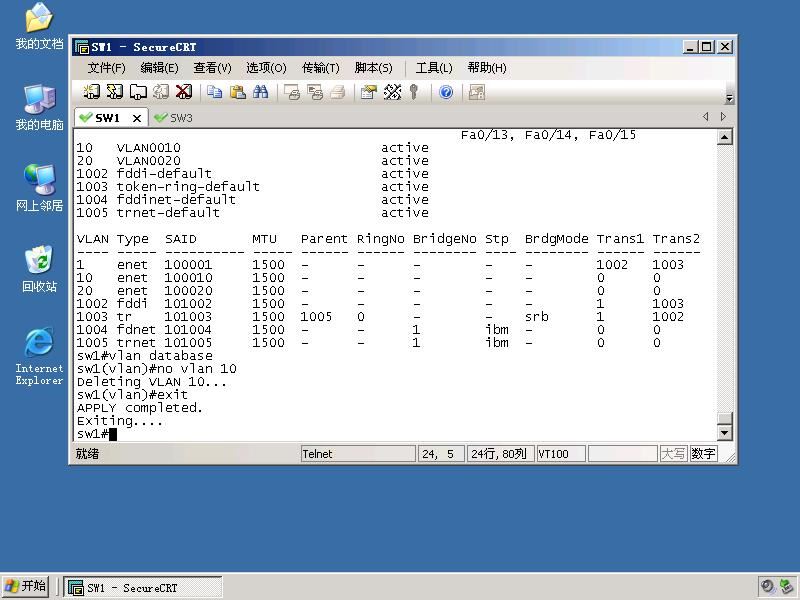Open 回收站 recycle bin icon
The image size is (800, 600).
[39, 269]
